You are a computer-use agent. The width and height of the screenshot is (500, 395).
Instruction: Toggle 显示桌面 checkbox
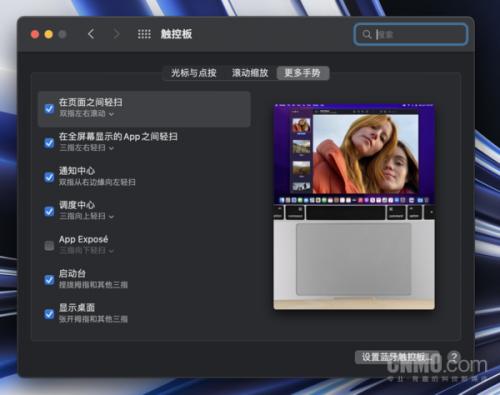coord(49,314)
